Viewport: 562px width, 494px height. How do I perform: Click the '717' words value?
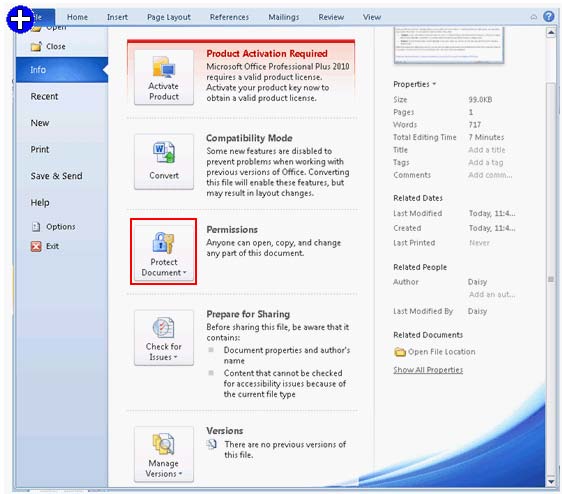coord(475,125)
